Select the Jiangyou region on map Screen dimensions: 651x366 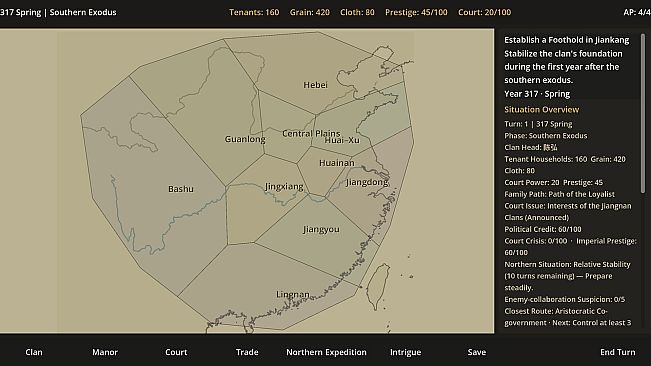coord(321,229)
